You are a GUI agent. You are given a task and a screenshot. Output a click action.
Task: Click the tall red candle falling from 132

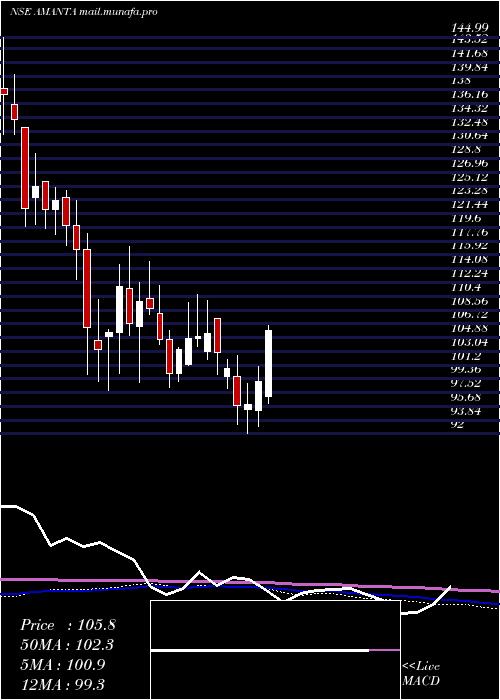pos(25,168)
